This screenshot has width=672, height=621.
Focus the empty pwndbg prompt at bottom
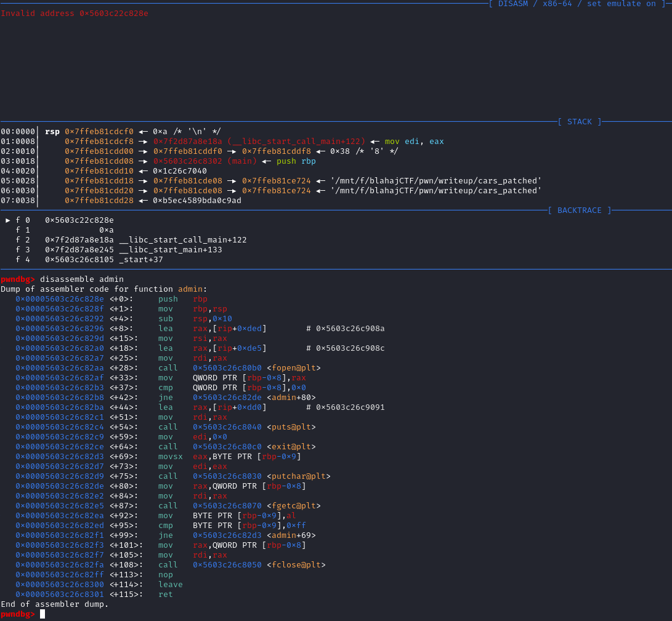pyautogui.click(x=43, y=614)
